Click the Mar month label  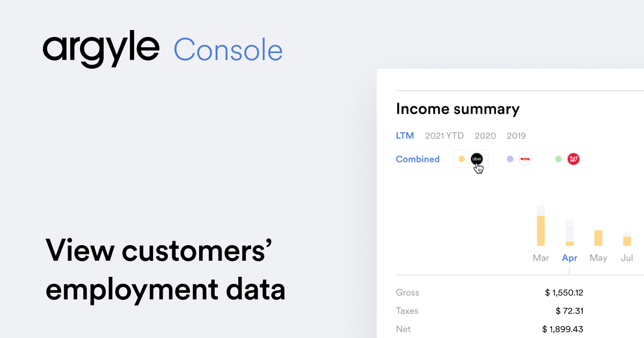coord(541,258)
